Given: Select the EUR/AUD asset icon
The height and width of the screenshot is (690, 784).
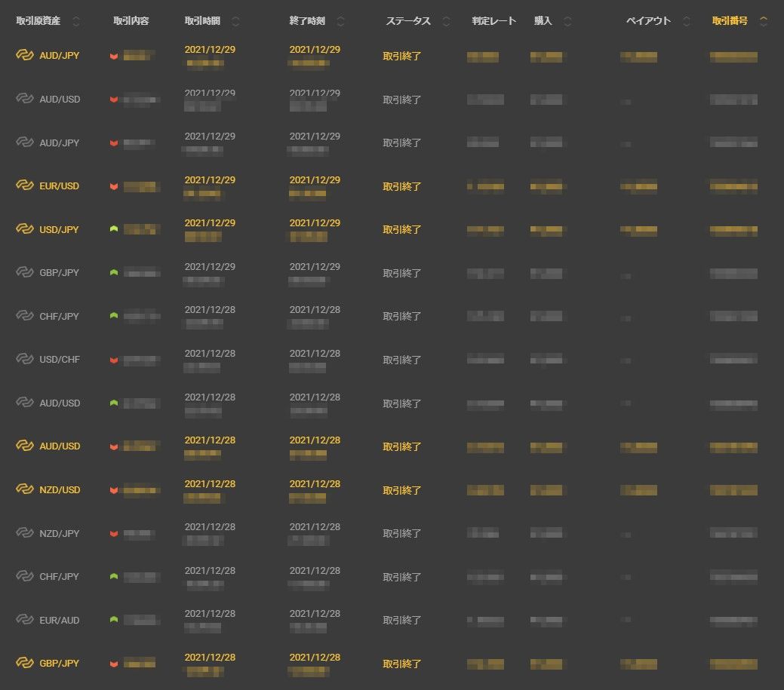Looking at the screenshot, I should click(25, 620).
